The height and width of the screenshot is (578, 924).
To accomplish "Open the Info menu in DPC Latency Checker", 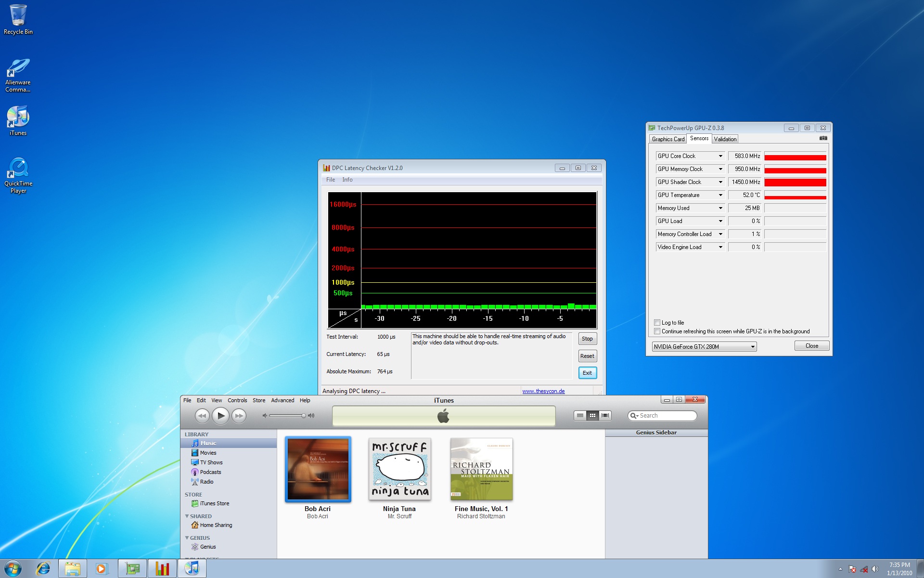I will [x=347, y=180].
